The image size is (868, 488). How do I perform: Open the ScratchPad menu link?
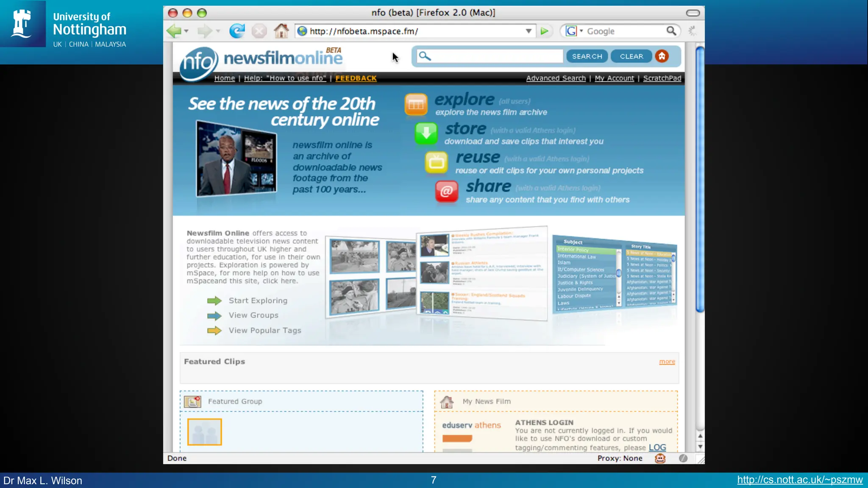coord(662,78)
